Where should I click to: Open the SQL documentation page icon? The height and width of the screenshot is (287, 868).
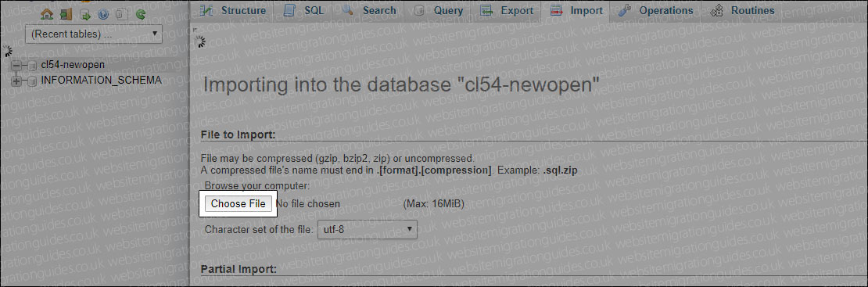tap(122, 14)
